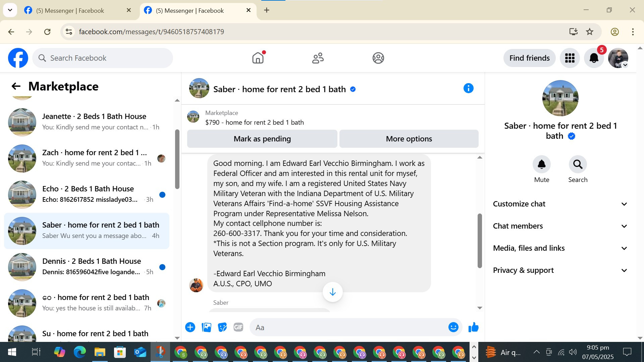Go to Facebook Home tab
Image resolution: width=644 pixels, height=362 pixels.
[x=258, y=58]
